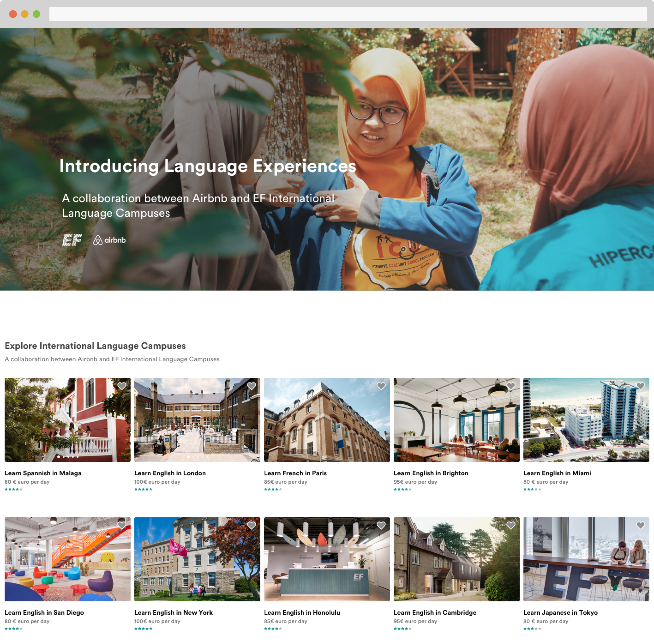Click the star rating under Malaga listing
The height and width of the screenshot is (644, 654).
coord(14,489)
